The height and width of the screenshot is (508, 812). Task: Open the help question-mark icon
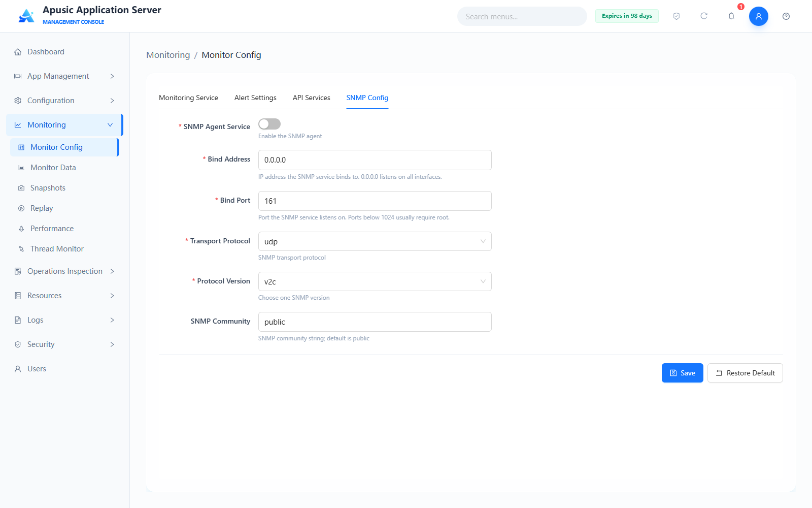click(x=786, y=16)
